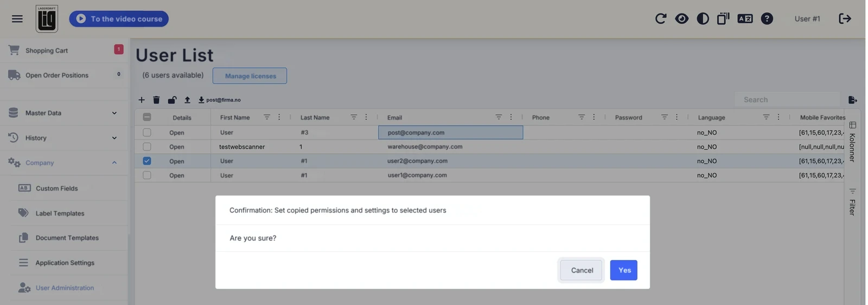
Task: Click the refresh reload icon
Action: pyautogui.click(x=660, y=18)
